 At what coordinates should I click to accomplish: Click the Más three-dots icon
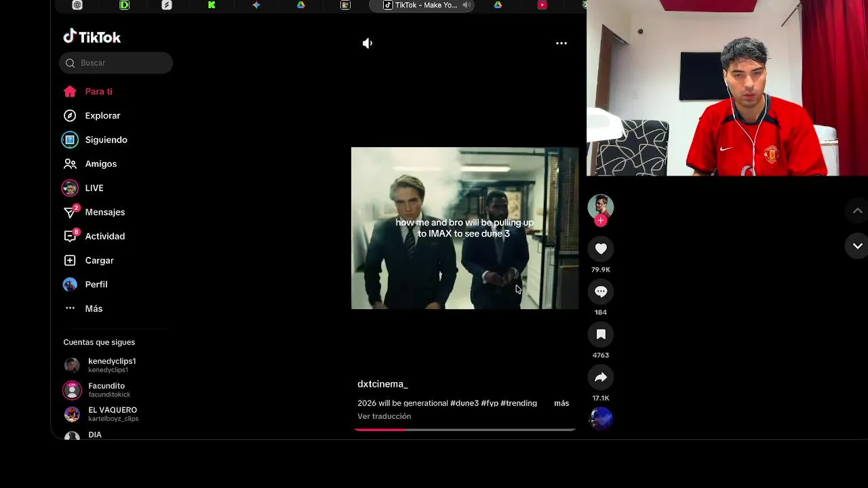click(x=70, y=308)
